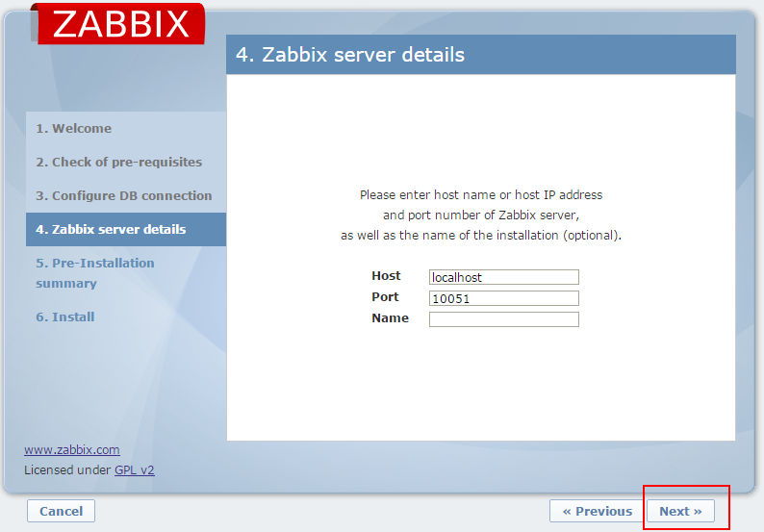Click the Port label
The height and width of the screenshot is (532, 764).
pyautogui.click(x=385, y=296)
